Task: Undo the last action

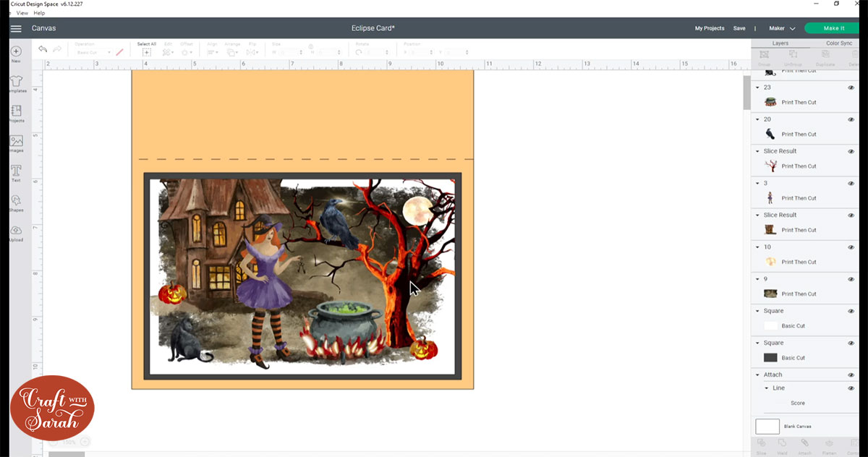Action: pyautogui.click(x=43, y=49)
